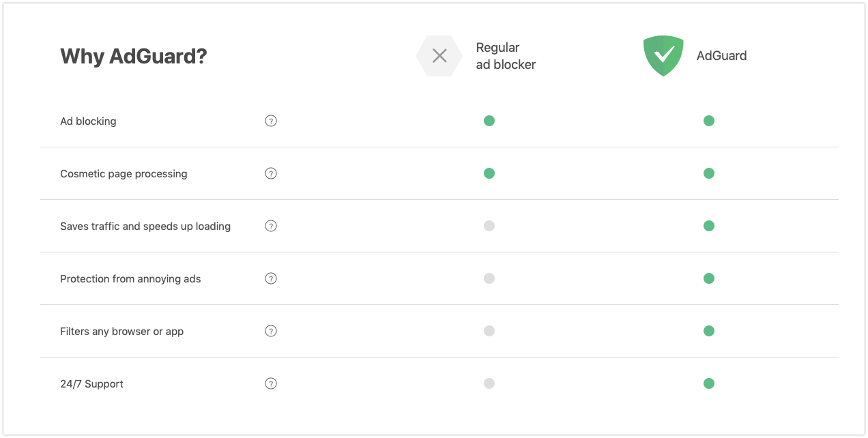The image size is (868, 438).
Task: Click question mark next to Filters any browser or app
Action: [x=271, y=331]
